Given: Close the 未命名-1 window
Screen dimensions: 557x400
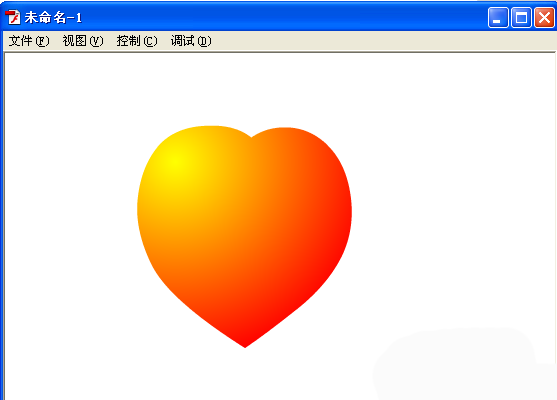Looking at the screenshot, I should coord(544,17).
